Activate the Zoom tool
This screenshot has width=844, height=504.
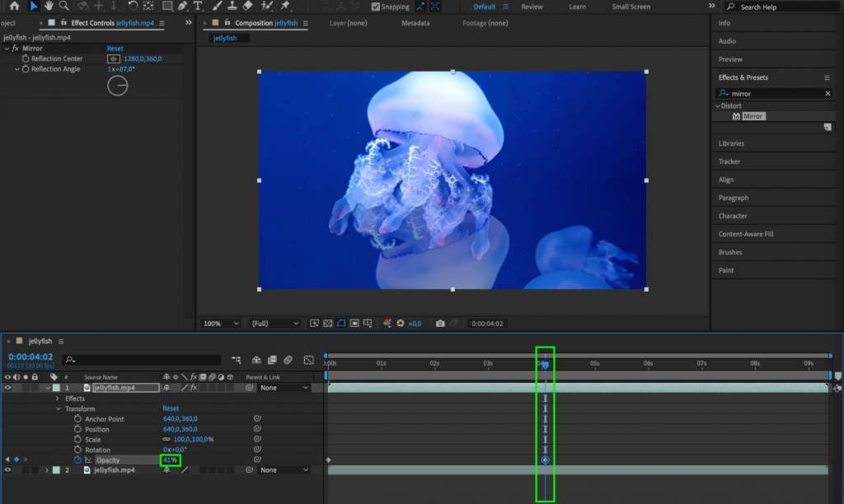point(63,7)
